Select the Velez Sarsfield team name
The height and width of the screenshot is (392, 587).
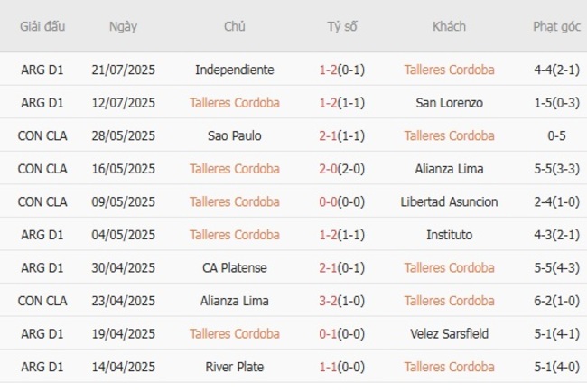click(x=449, y=334)
